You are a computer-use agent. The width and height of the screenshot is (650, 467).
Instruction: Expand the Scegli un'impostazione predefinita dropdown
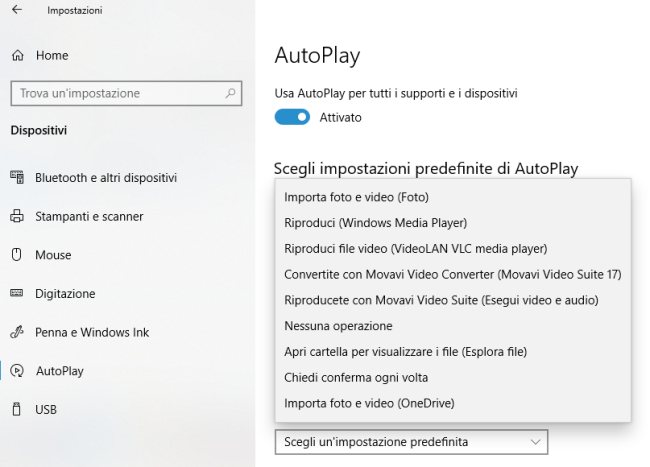(x=411, y=442)
